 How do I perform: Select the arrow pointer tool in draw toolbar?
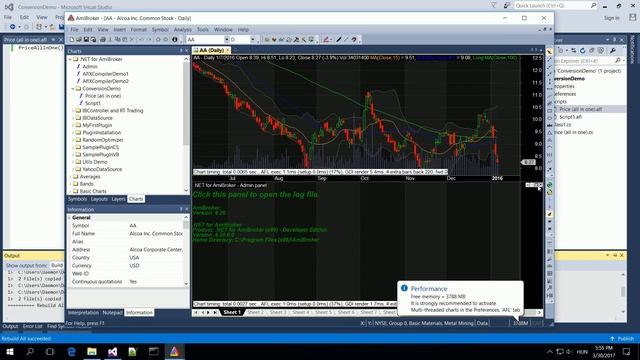549,52
